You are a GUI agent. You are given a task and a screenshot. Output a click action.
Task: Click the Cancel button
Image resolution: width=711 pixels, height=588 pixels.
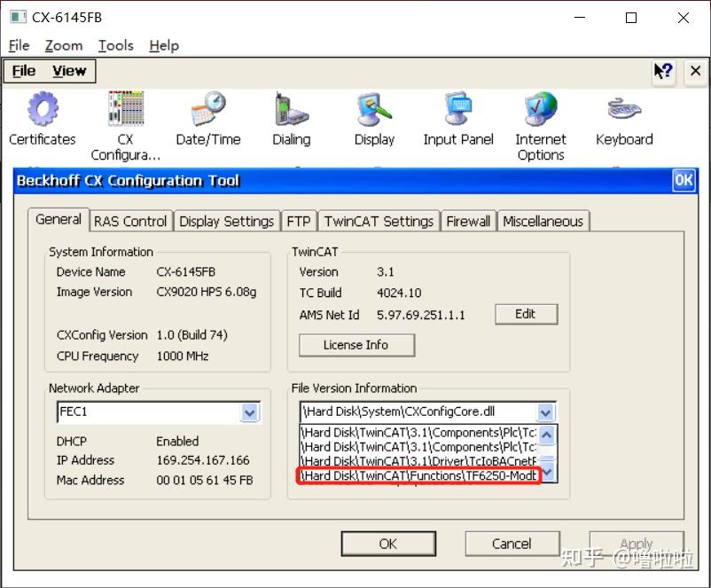coord(512,544)
